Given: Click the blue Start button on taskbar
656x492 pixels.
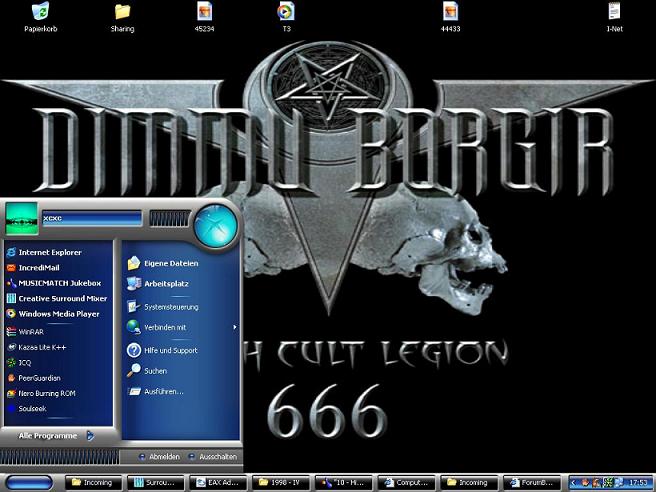Looking at the screenshot, I should click(29, 483).
